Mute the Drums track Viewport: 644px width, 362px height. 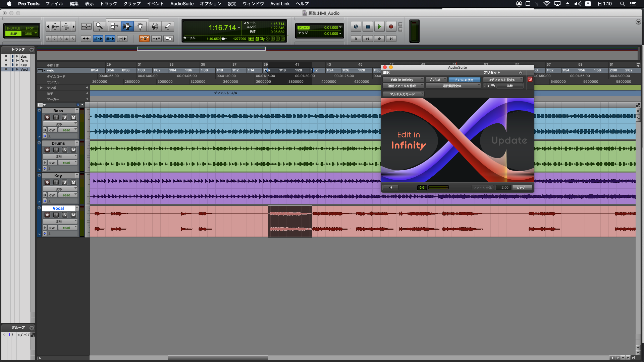pyautogui.click(x=73, y=150)
